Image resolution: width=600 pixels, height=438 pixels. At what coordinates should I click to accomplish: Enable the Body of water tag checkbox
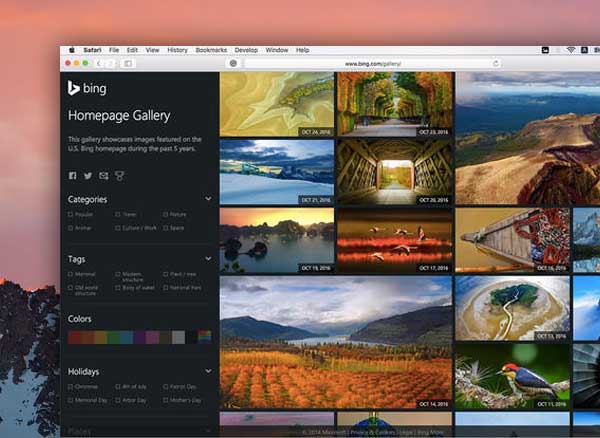coord(118,288)
